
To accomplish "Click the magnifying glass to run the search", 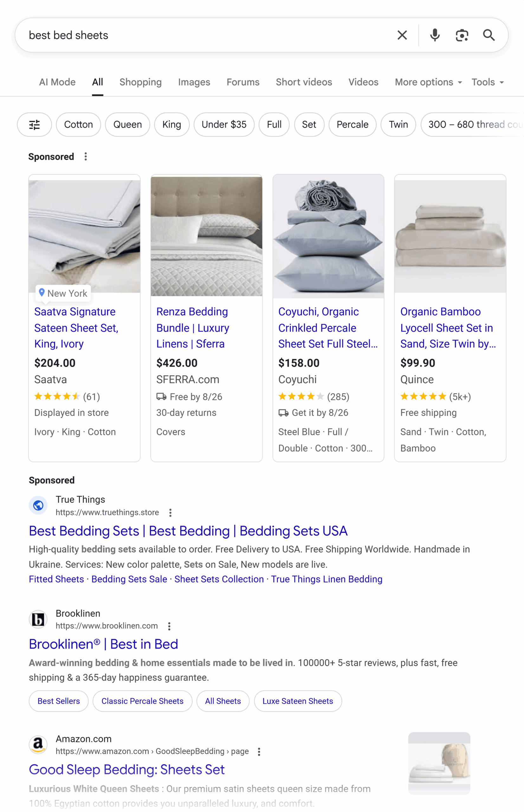I will click(x=489, y=35).
